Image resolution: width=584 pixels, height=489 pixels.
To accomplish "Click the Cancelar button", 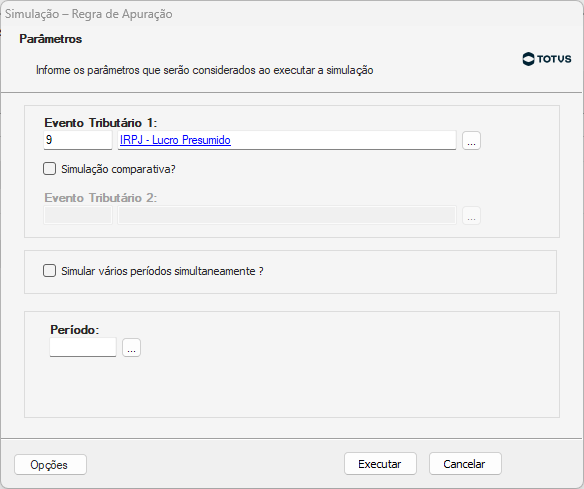I will [465, 464].
